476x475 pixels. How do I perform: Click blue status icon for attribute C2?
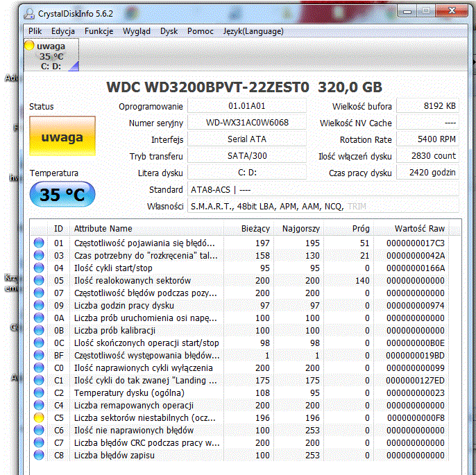click(x=39, y=392)
